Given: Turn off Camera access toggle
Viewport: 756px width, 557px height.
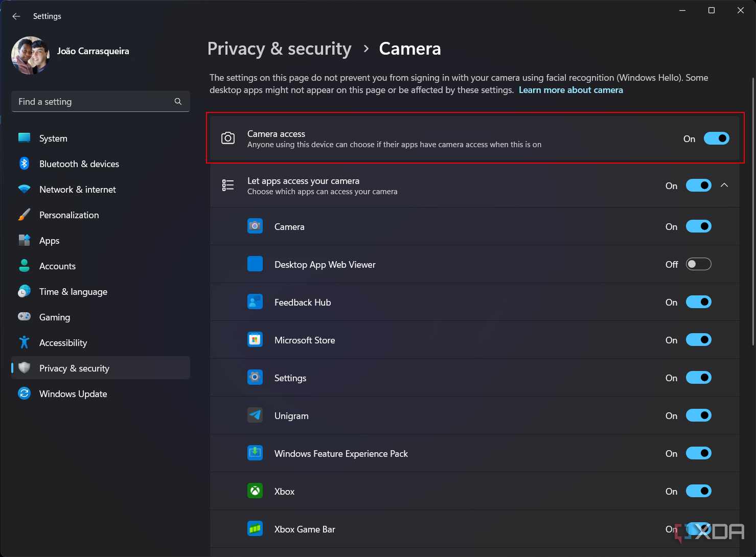Looking at the screenshot, I should click(x=717, y=138).
